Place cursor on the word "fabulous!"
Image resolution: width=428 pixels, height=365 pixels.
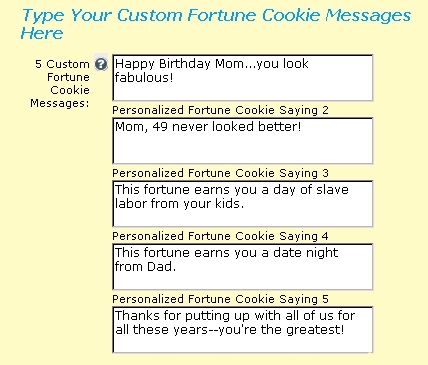coord(144,78)
